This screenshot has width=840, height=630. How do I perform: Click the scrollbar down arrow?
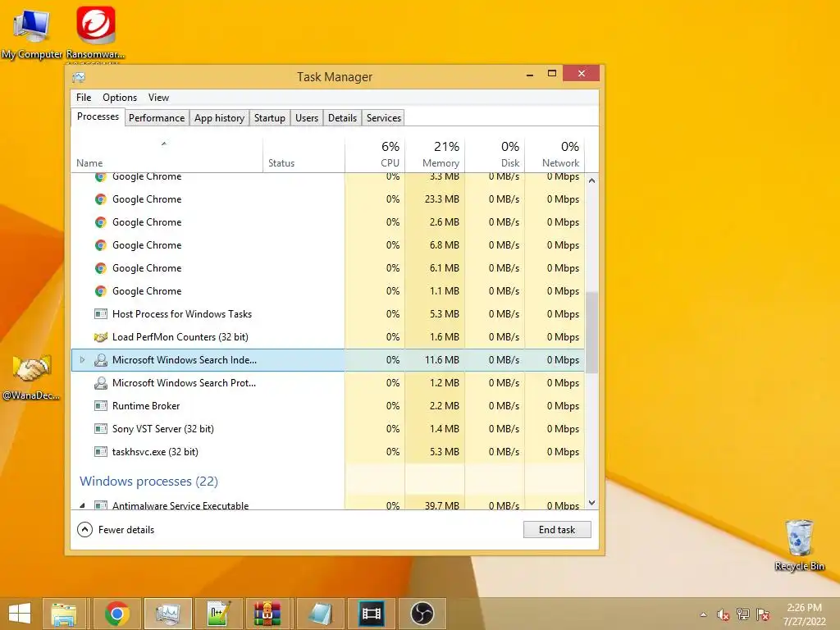(591, 503)
